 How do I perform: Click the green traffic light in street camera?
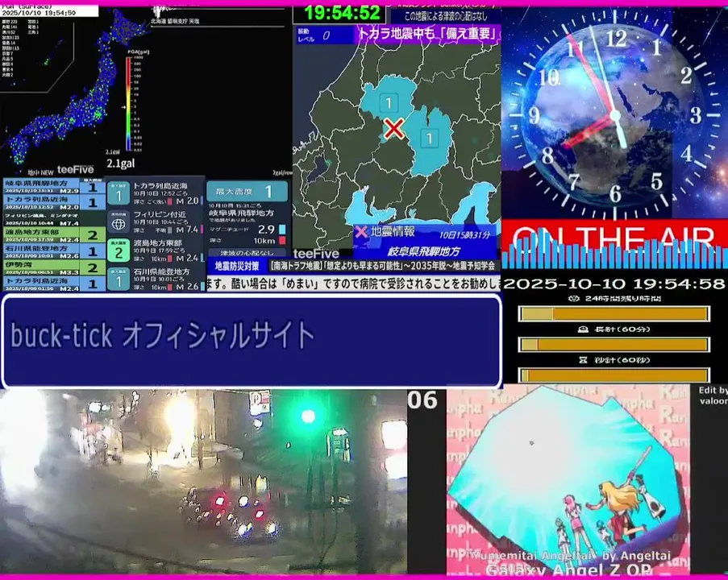[308, 416]
